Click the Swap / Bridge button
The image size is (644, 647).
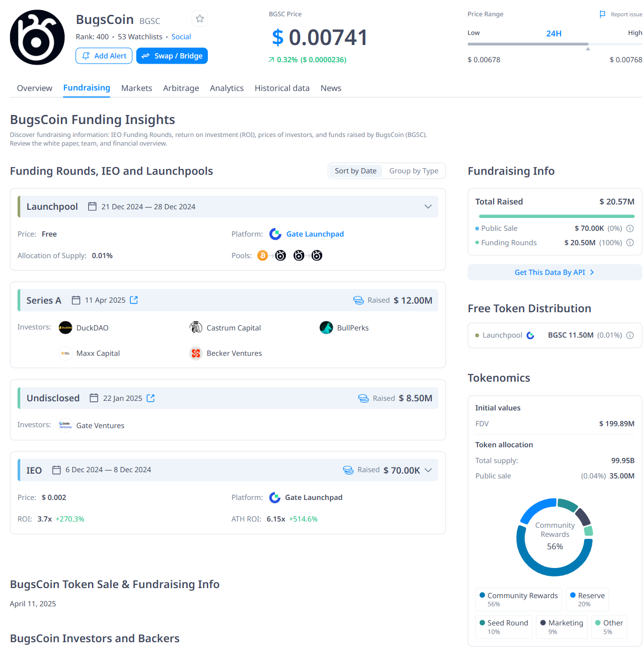click(172, 56)
